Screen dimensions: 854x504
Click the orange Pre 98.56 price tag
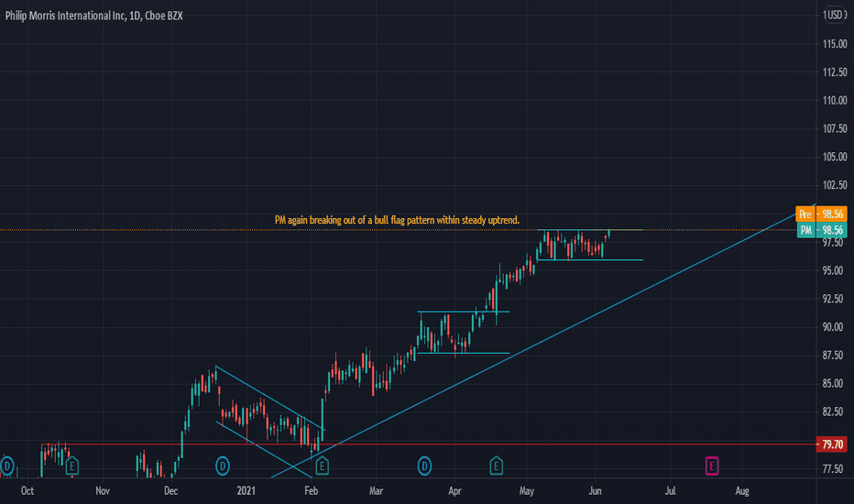(821, 214)
